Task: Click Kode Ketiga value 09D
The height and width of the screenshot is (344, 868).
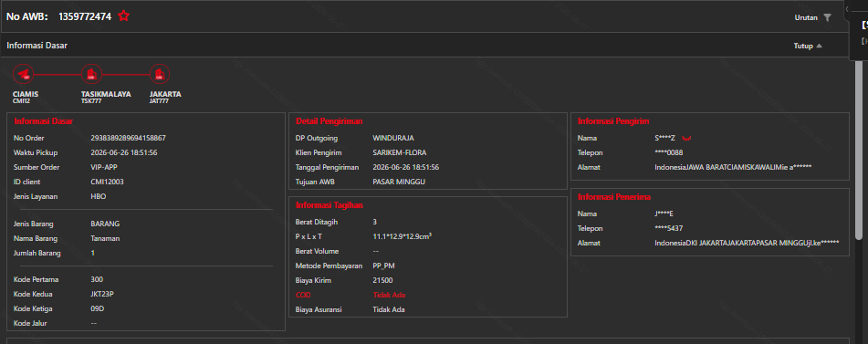Action: [98, 308]
